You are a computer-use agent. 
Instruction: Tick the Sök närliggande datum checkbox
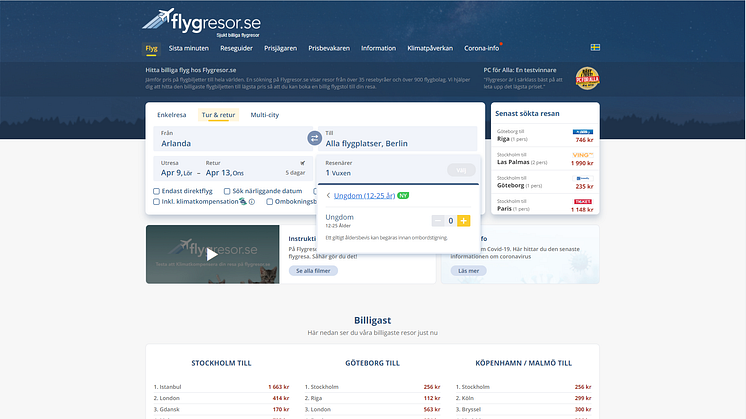(x=226, y=190)
